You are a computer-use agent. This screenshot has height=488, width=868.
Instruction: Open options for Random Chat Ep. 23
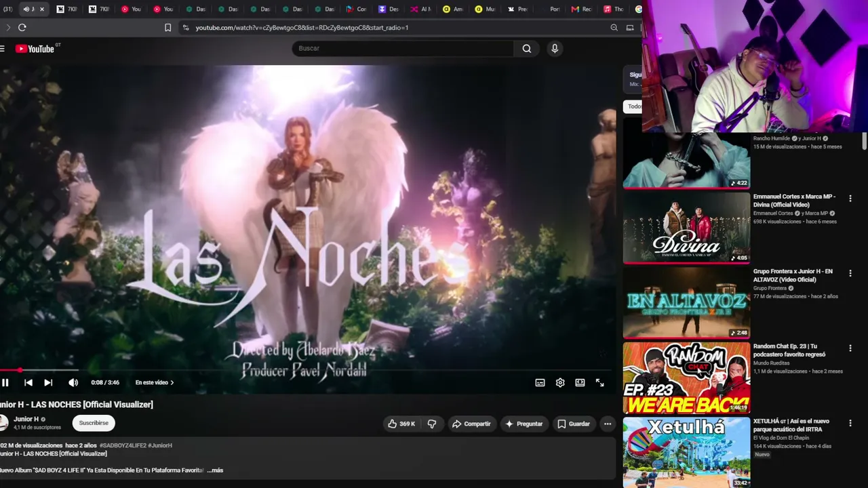(x=850, y=348)
